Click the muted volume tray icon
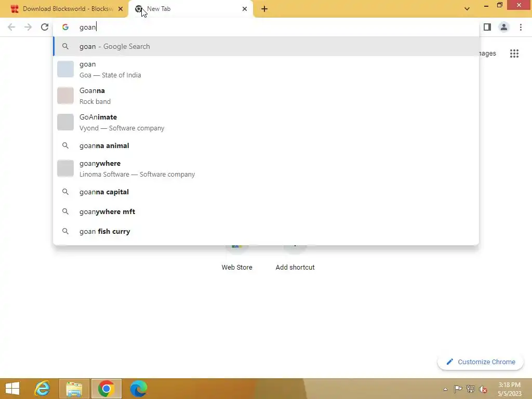This screenshot has width=532, height=399. point(483,389)
